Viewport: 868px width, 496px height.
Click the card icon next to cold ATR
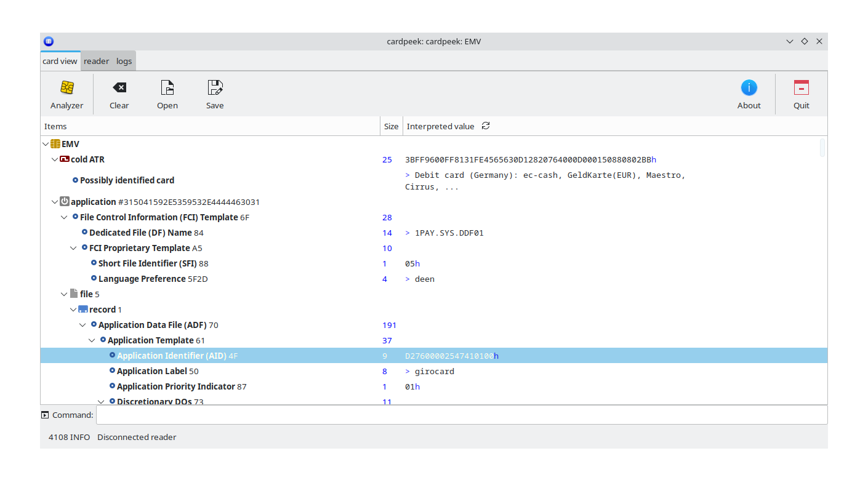tap(65, 159)
